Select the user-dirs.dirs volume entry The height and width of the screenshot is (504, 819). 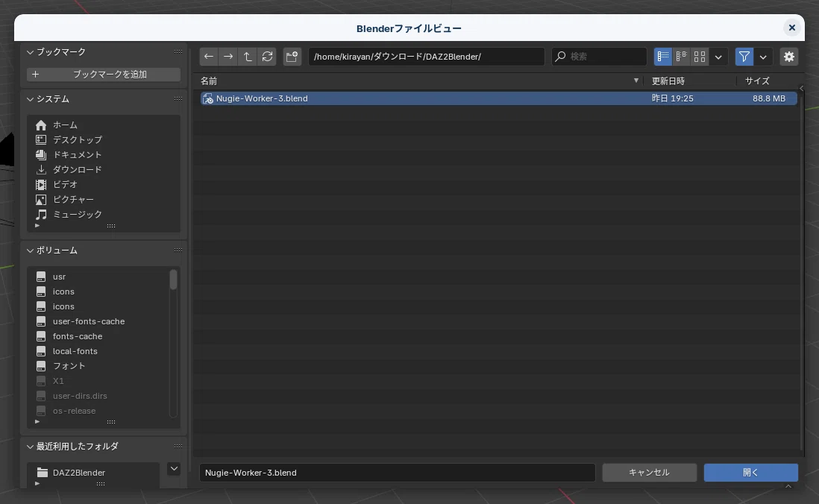coord(99,396)
